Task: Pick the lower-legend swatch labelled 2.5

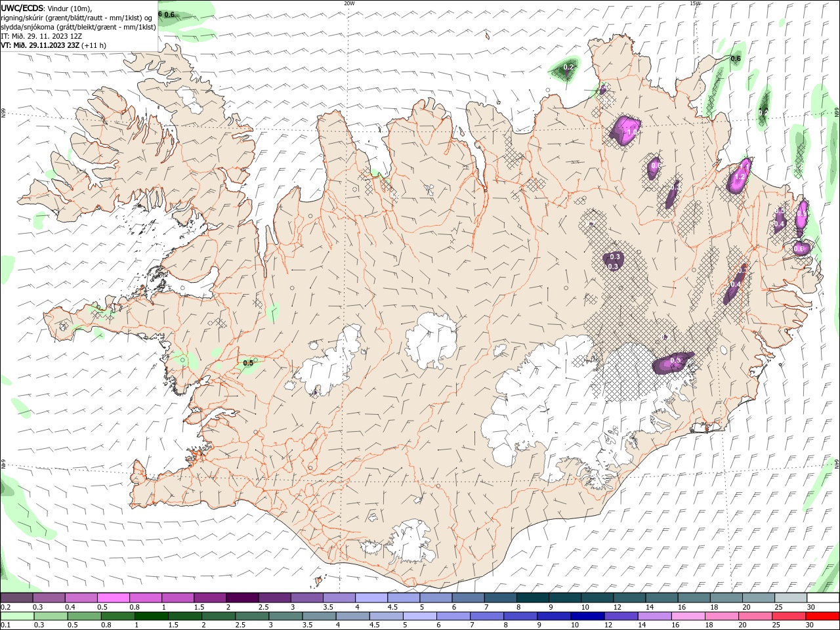Action: pos(251,616)
